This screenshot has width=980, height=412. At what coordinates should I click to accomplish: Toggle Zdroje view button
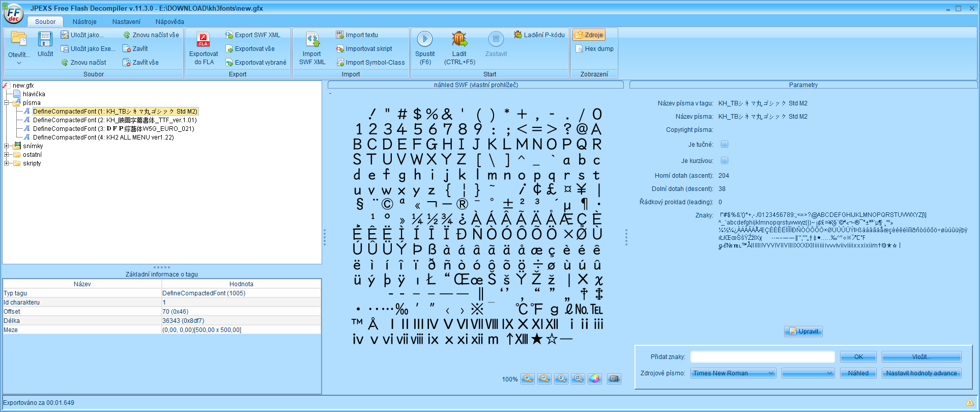tap(589, 35)
